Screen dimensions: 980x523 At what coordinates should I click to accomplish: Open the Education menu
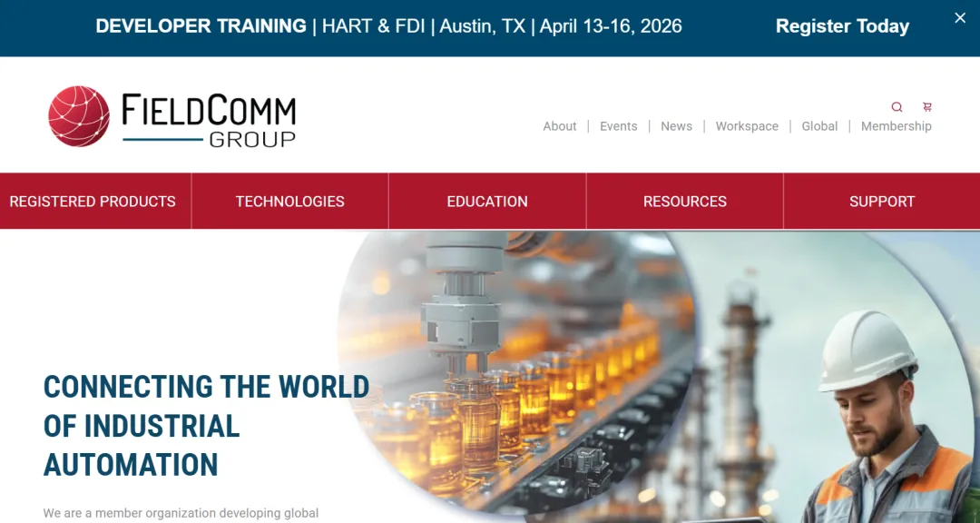click(487, 202)
